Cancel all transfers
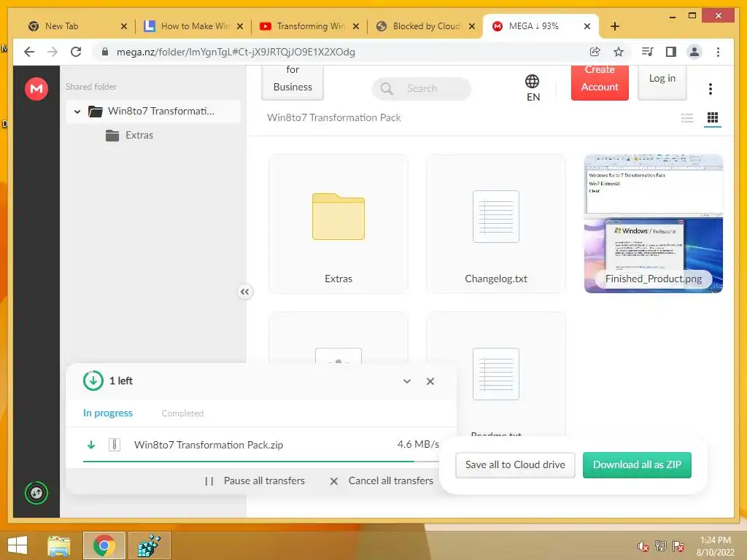 tap(381, 481)
